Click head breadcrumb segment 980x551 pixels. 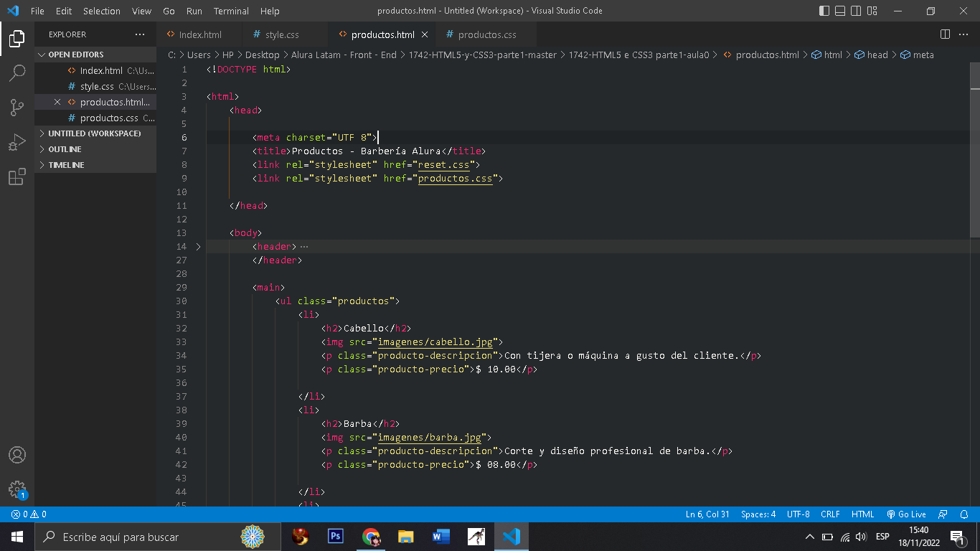[x=871, y=55]
